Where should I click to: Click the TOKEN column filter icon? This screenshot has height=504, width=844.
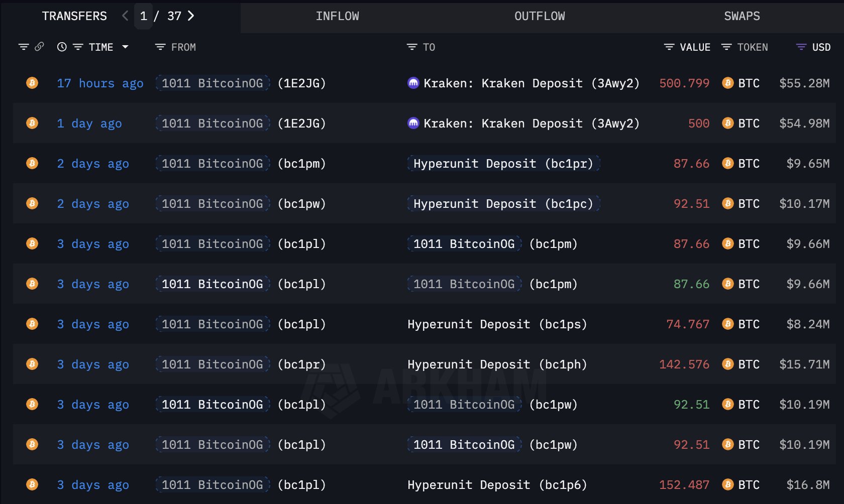(726, 47)
